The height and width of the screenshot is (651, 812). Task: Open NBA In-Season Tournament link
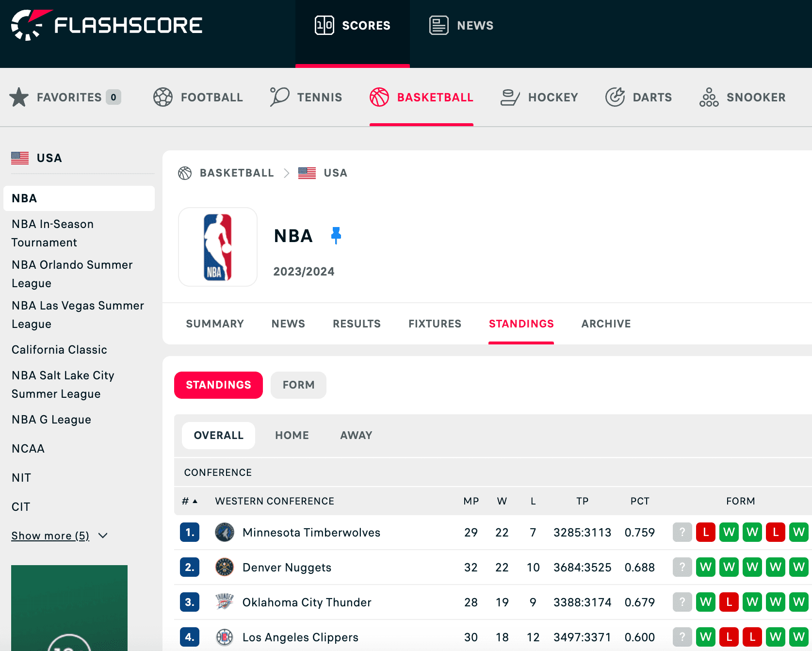tap(52, 233)
